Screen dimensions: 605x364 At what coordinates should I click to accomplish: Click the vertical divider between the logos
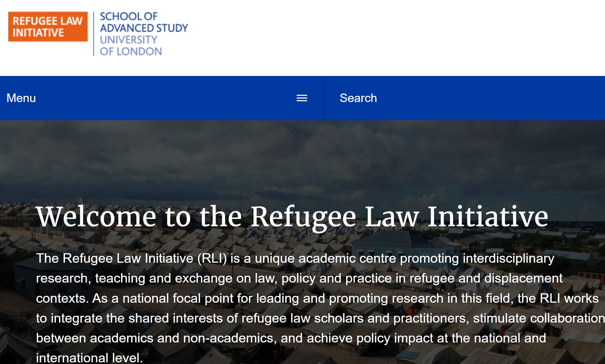click(x=94, y=34)
